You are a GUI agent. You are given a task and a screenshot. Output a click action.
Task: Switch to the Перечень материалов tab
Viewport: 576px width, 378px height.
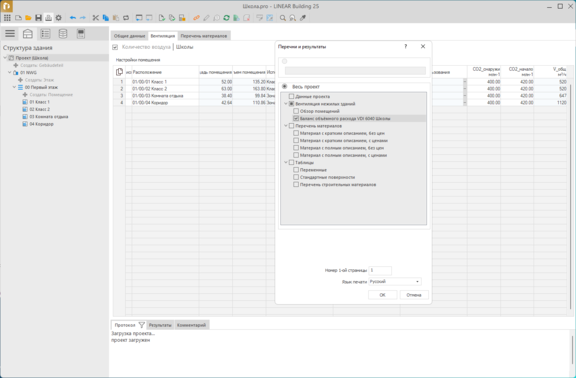[x=204, y=36]
